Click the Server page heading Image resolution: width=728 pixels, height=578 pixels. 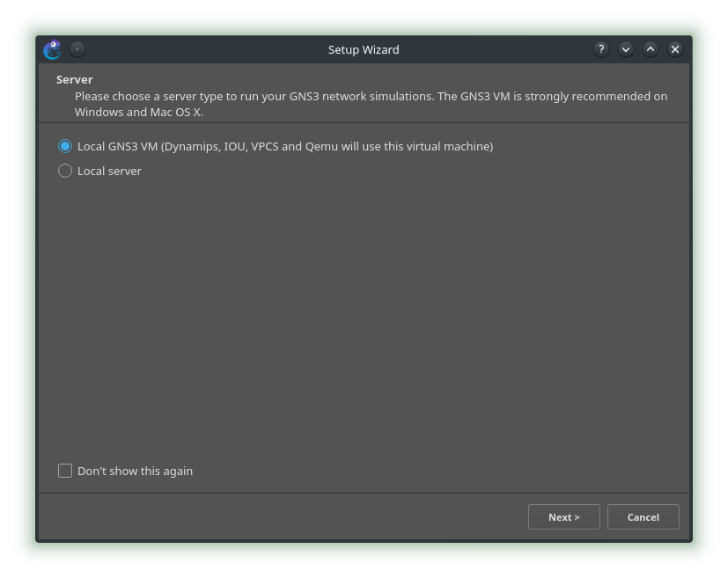tap(74, 80)
